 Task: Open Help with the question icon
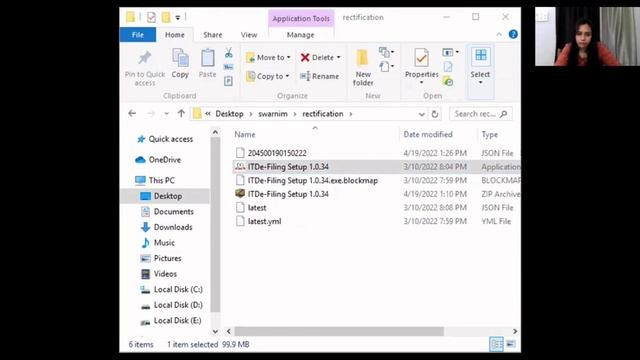pos(513,35)
